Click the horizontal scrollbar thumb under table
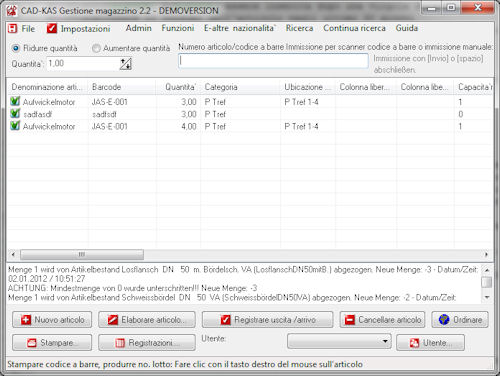500x376 pixels. point(82,255)
